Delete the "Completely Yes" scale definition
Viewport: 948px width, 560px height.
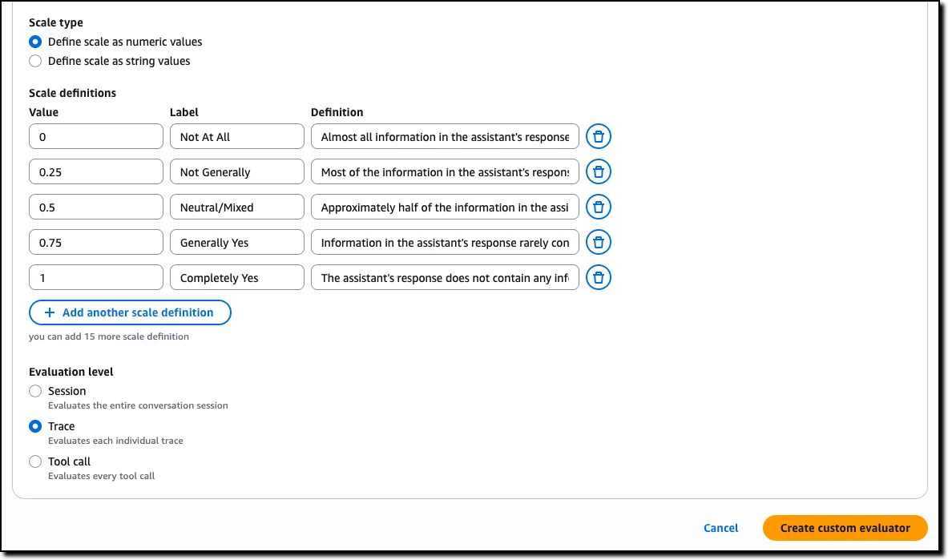598,277
